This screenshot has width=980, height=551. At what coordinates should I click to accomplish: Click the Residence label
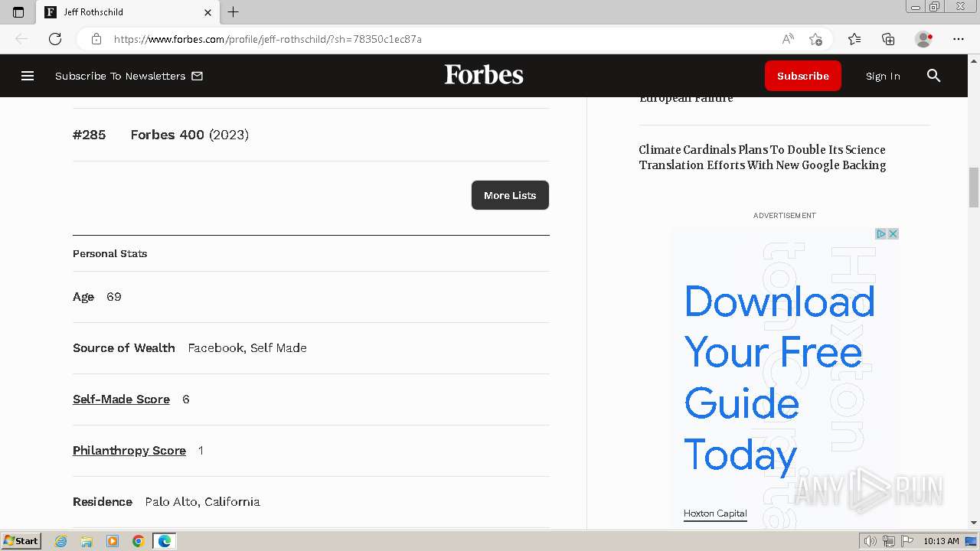pos(103,502)
